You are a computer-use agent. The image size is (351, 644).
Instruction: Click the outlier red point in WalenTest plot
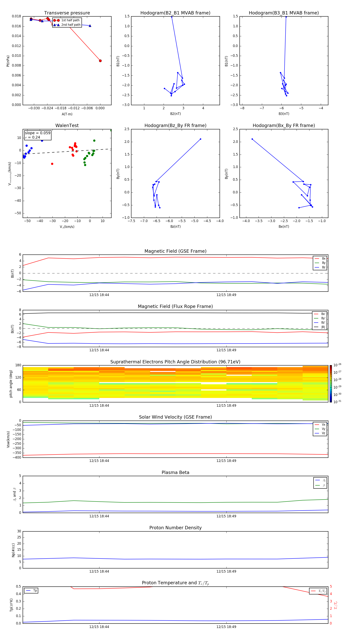(x=52, y=164)
